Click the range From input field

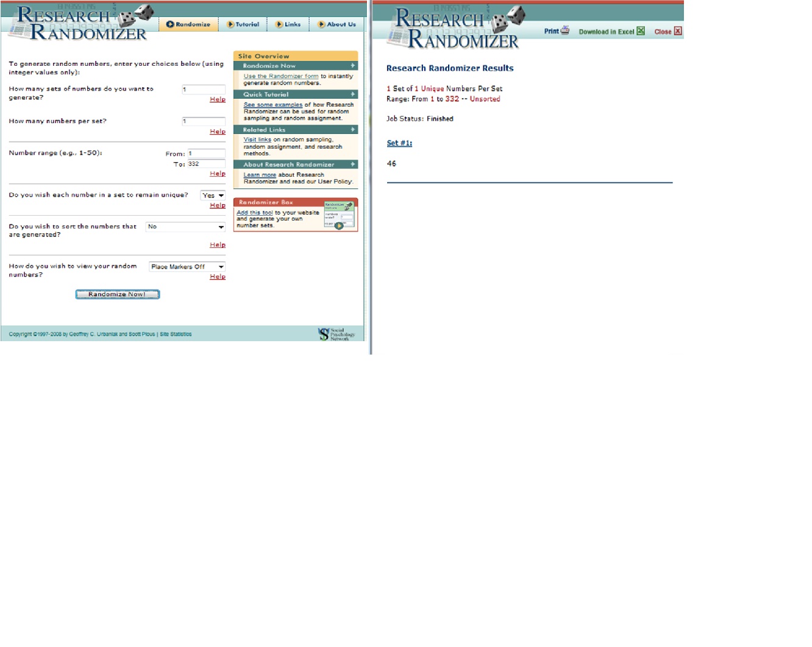206,154
